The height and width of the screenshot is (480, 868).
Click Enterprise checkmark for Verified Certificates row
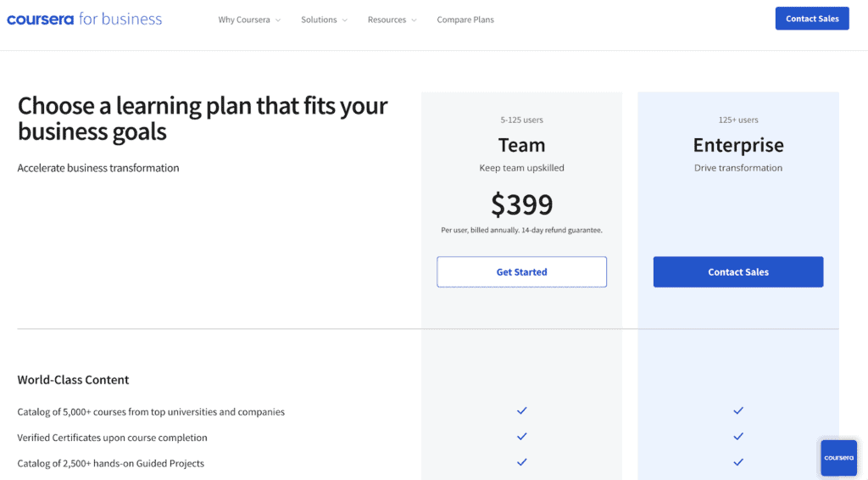pos(738,437)
